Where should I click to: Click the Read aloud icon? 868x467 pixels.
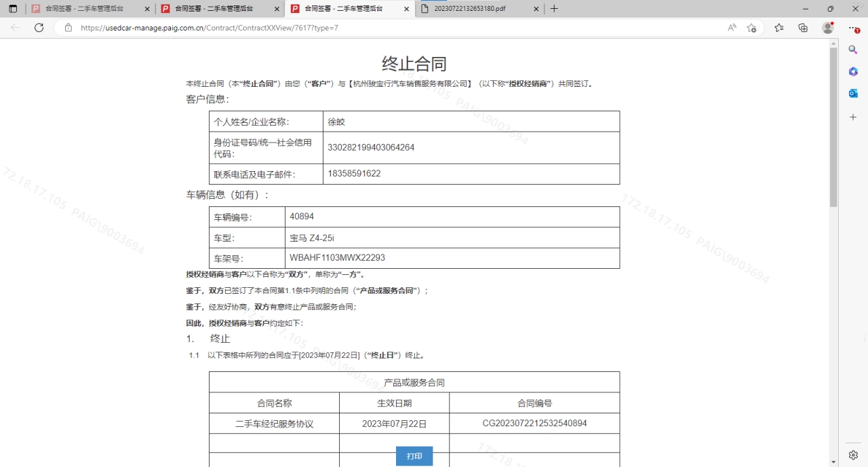732,28
